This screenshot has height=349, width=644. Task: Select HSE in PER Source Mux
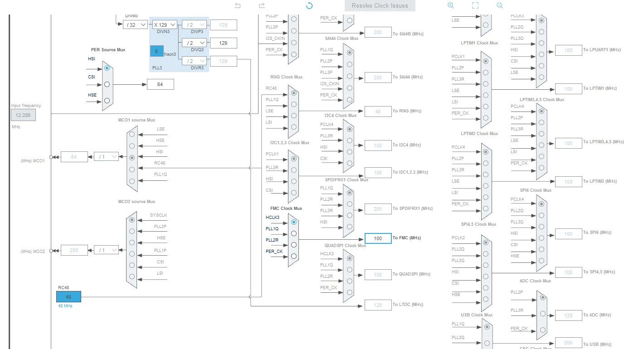tap(107, 101)
